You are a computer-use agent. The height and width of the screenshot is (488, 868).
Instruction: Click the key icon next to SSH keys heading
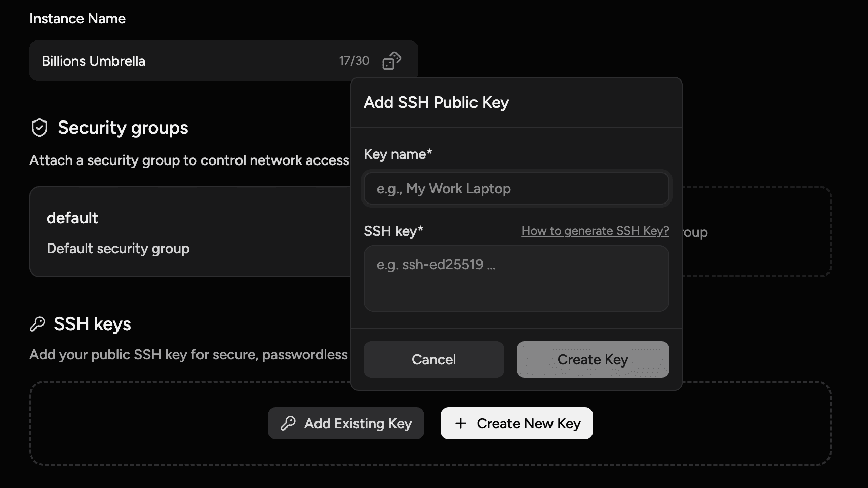pyautogui.click(x=38, y=324)
